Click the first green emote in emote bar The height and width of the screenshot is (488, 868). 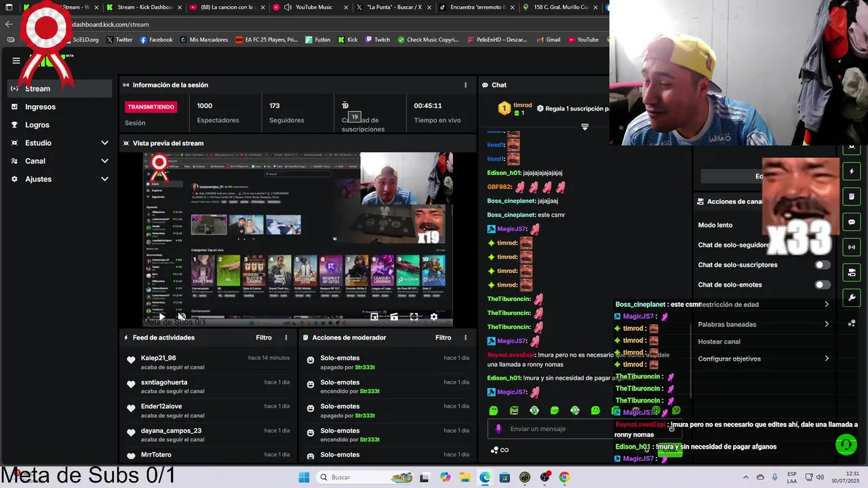point(494,410)
